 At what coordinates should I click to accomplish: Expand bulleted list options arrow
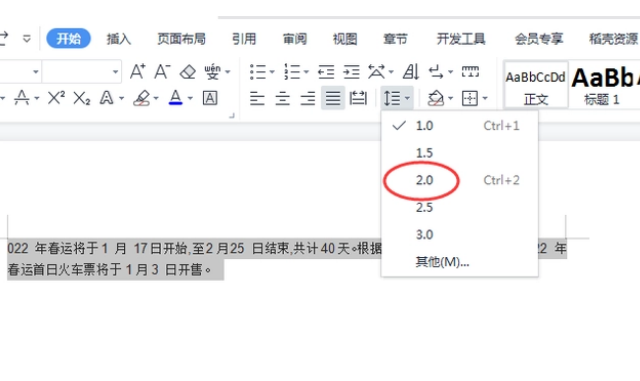pos(272,72)
